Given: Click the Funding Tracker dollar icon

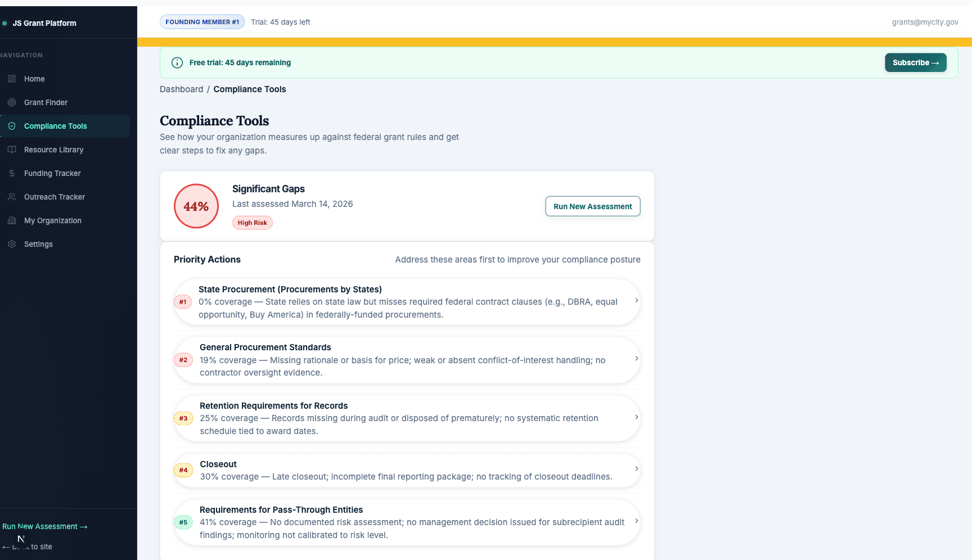Looking at the screenshot, I should pyautogui.click(x=12, y=173).
